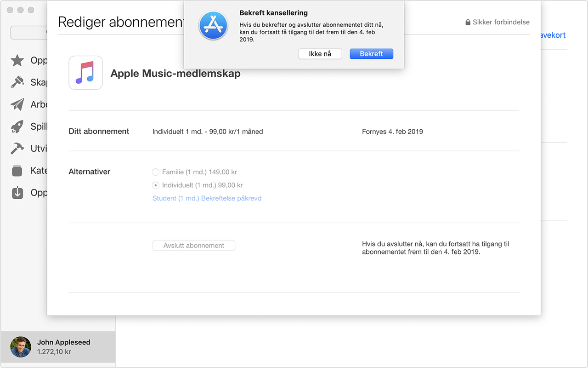Click the Alternativer label

pyautogui.click(x=90, y=172)
